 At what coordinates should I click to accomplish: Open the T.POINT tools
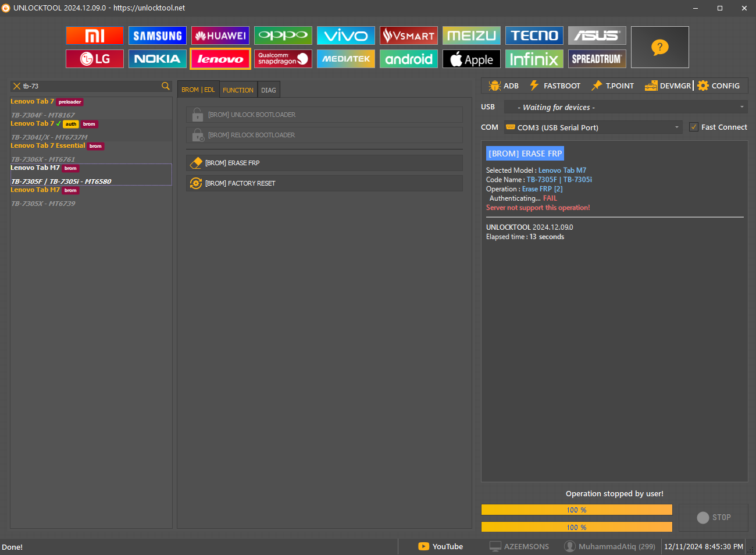(613, 86)
